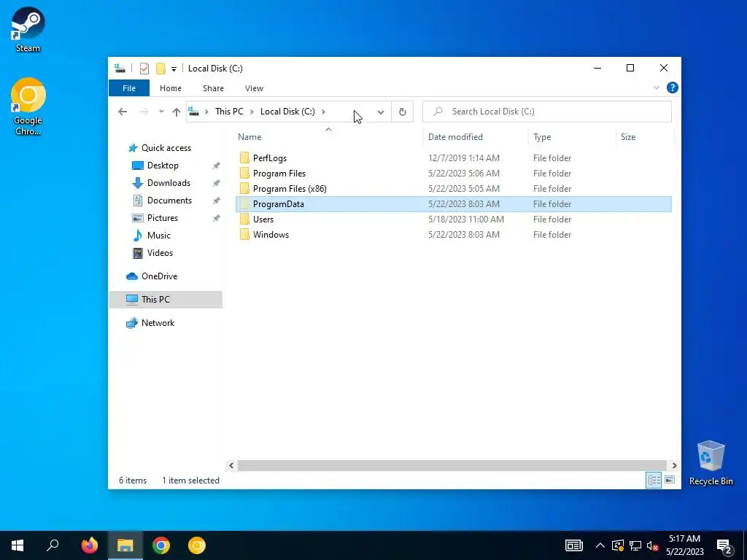
Task: Launch Google Chrome from the taskbar
Action: 161,545
